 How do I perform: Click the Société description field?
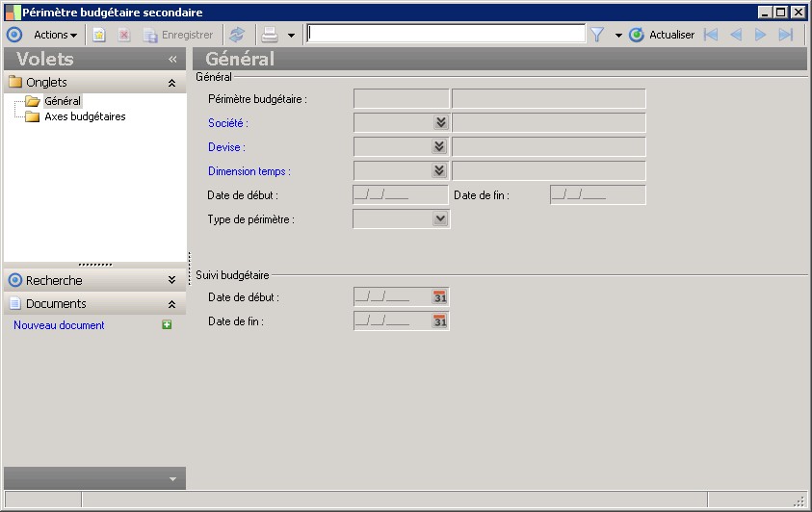(x=549, y=123)
